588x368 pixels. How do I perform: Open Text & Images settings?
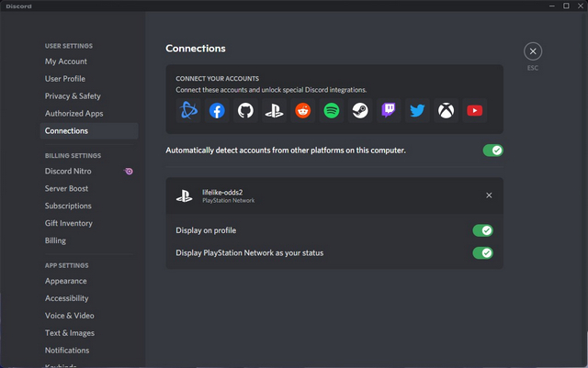tap(89, 333)
